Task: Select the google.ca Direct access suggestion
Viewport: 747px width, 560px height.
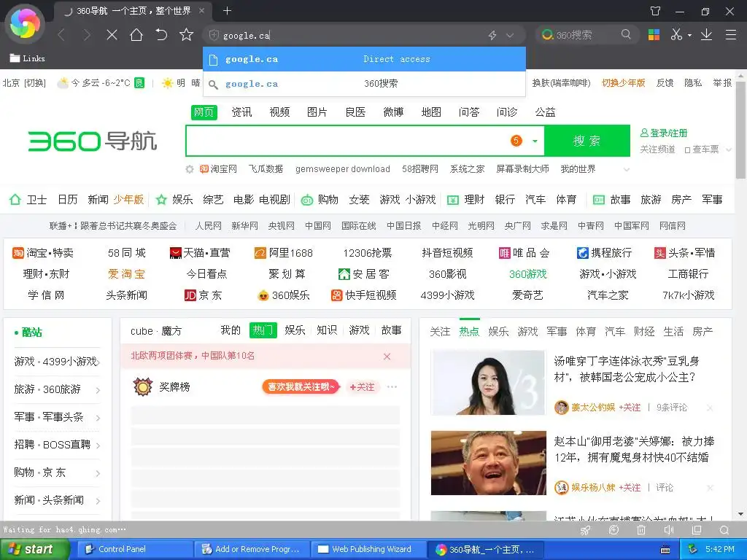Action: 365,59
